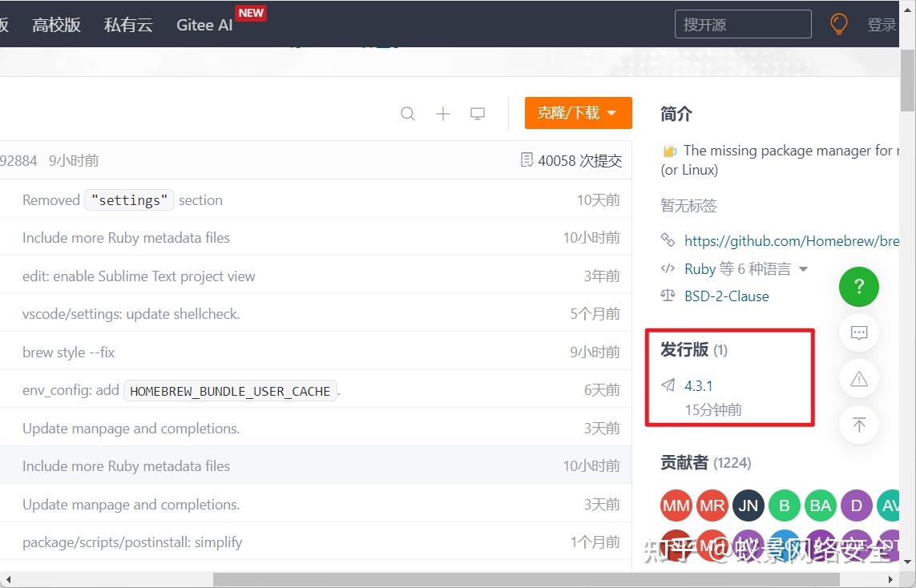Click the plus icon to add file
The height and width of the screenshot is (588, 916).
coord(443,113)
